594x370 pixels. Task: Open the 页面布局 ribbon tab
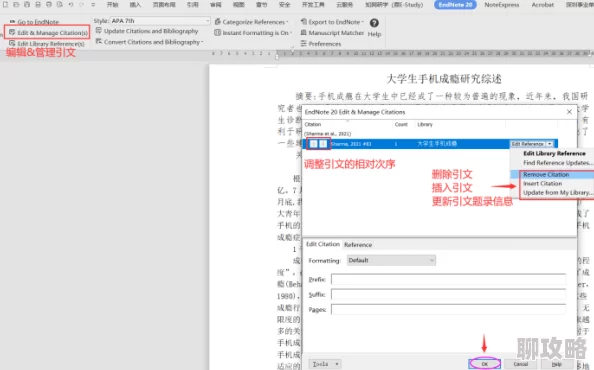point(164,5)
